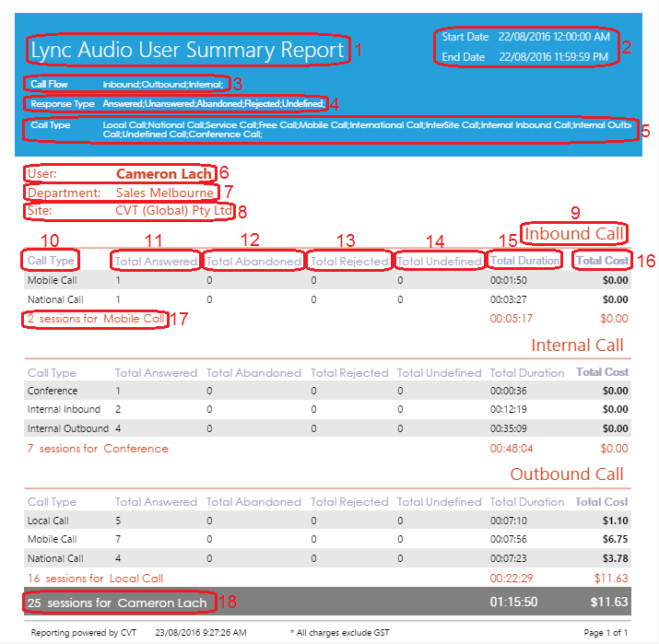Click the Page 1 of 1 indicator
659x644 pixels.
[x=606, y=633]
